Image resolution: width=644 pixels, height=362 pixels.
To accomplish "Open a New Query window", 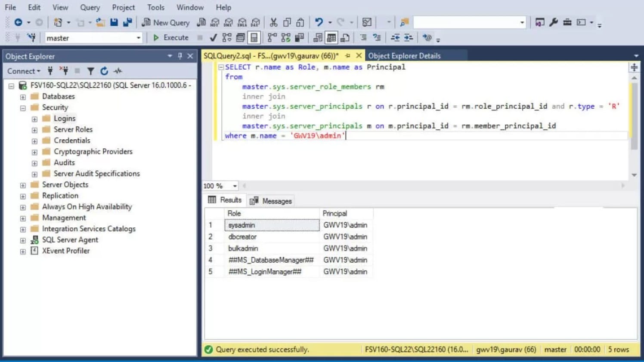I will click(166, 22).
